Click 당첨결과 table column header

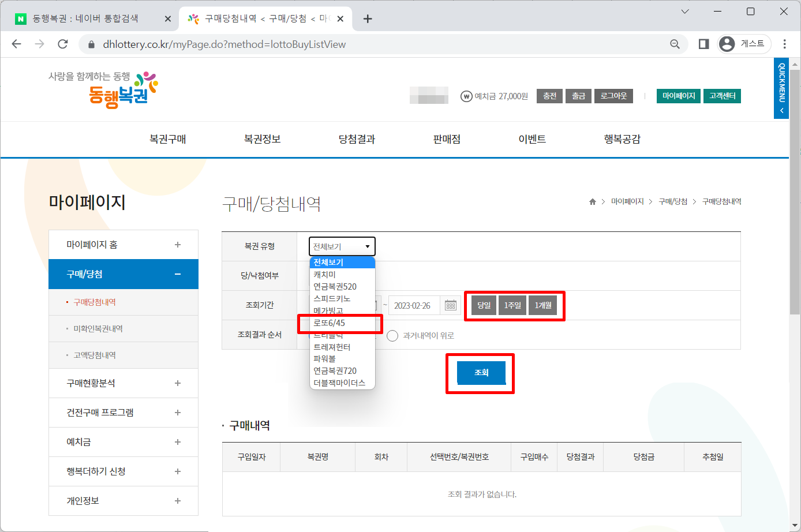click(581, 457)
